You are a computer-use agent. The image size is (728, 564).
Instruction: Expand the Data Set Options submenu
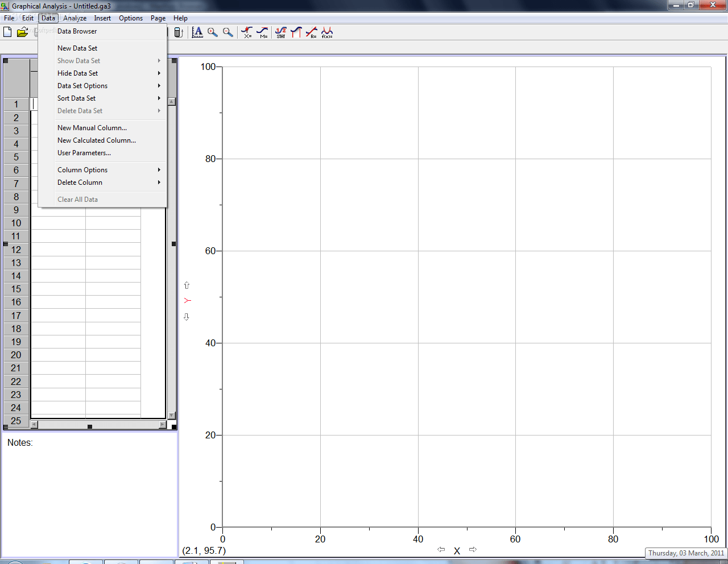click(102, 86)
